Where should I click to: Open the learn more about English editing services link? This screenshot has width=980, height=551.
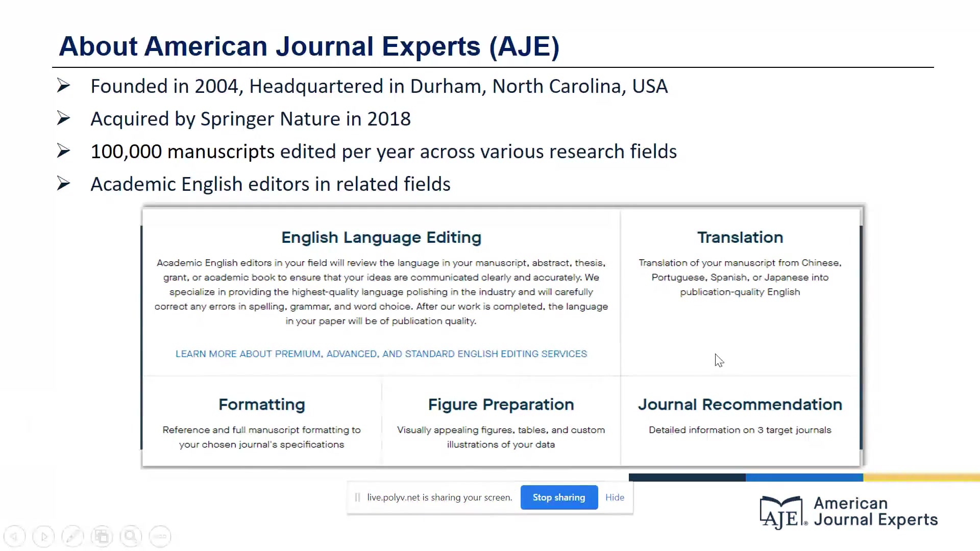pyautogui.click(x=381, y=354)
